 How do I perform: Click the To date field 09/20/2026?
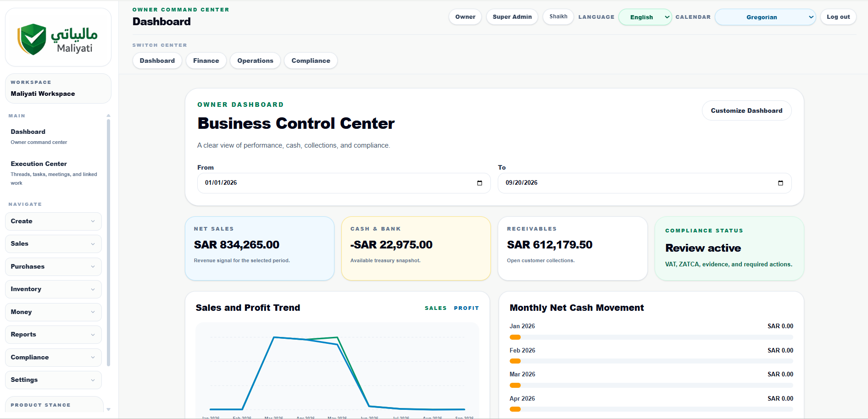pyautogui.click(x=645, y=183)
